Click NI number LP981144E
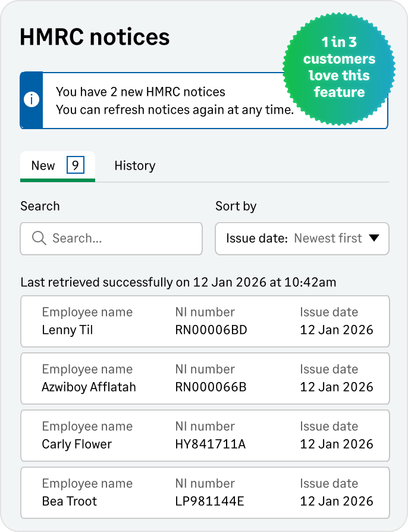Screen dimensions: 408x532 209,501
